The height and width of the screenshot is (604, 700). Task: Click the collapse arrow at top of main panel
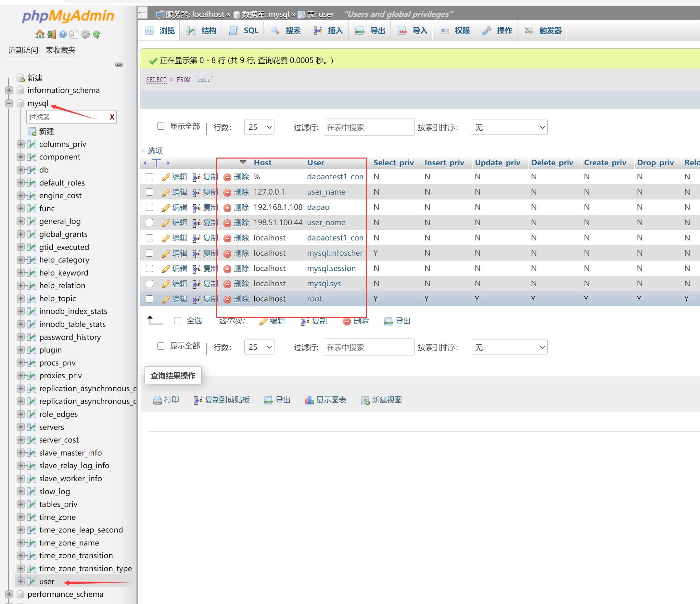pyautogui.click(x=143, y=13)
